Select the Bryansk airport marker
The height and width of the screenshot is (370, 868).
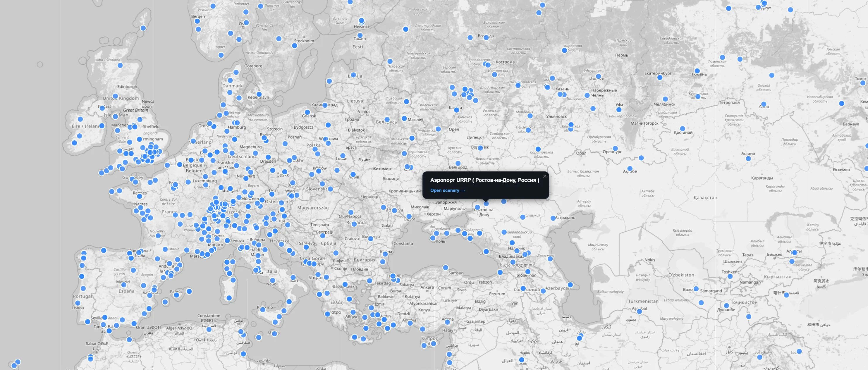(438, 129)
